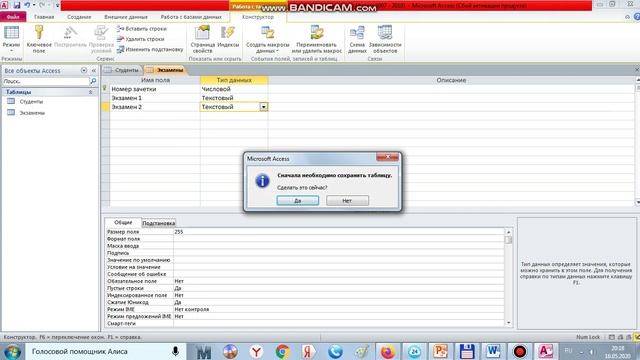This screenshot has height=360, width=640.
Task: Open PowerPoint from the taskbar
Action: 440,351
